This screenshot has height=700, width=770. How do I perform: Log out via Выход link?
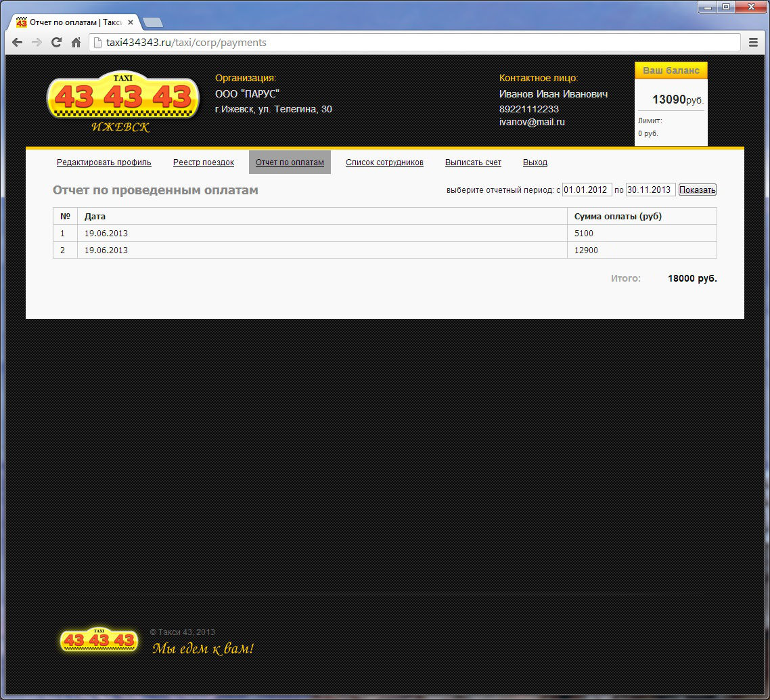pyautogui.click(x=535, y=162)
